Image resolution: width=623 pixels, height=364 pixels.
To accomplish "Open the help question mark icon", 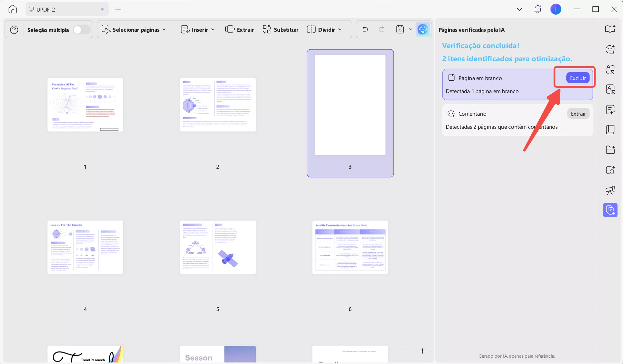I will pos(14,30).
